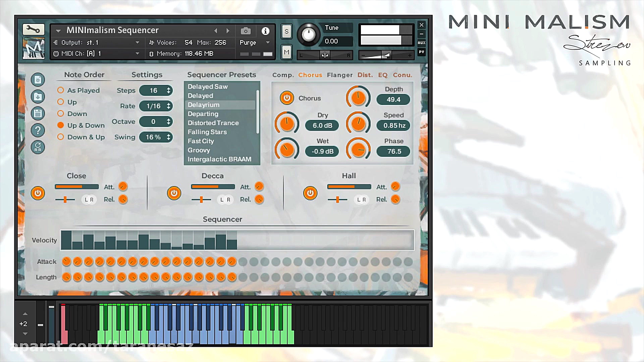Open the wrench settings icon
644x362 pixels.
click(x=33, y=29)
